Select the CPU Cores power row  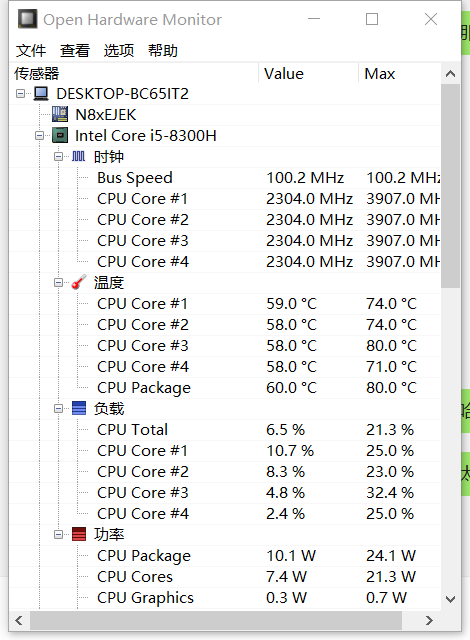[225, 576]
